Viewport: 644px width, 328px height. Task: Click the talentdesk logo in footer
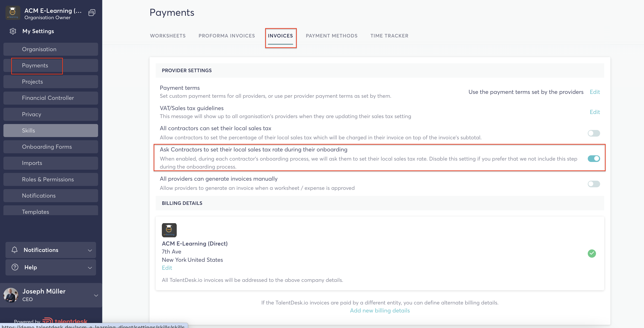[65, 321]
